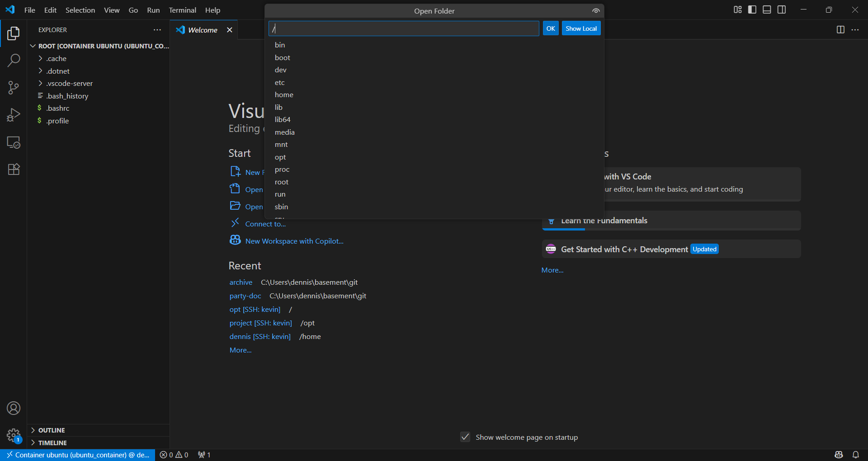This screenshot has height=461, width=868.
Task: Open the Extensions view
Action: coord(14,169)
